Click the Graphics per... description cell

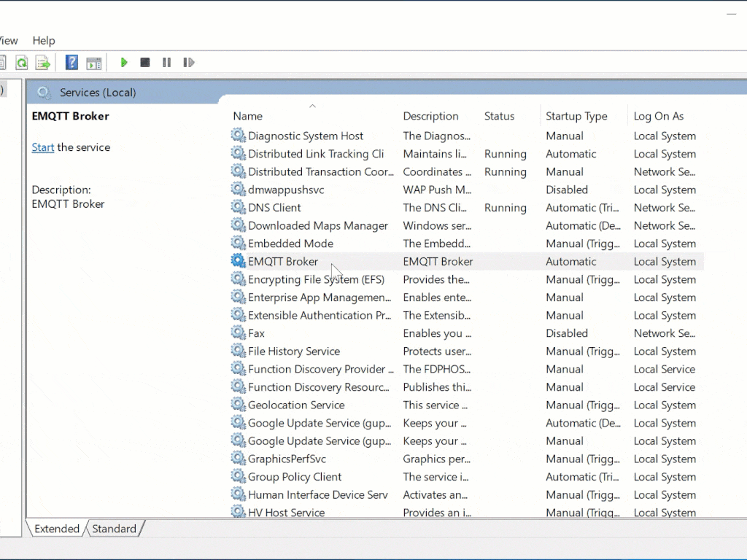436,459
